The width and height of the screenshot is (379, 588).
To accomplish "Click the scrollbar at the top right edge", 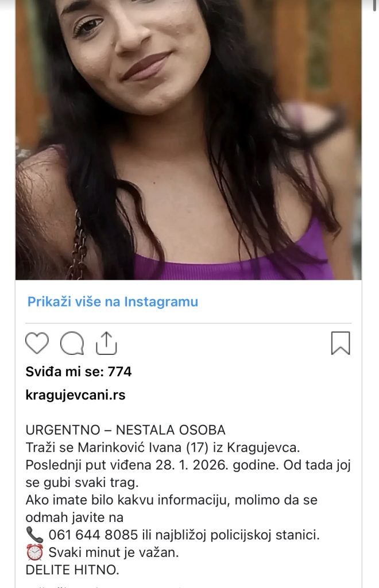I will (375, 5).
